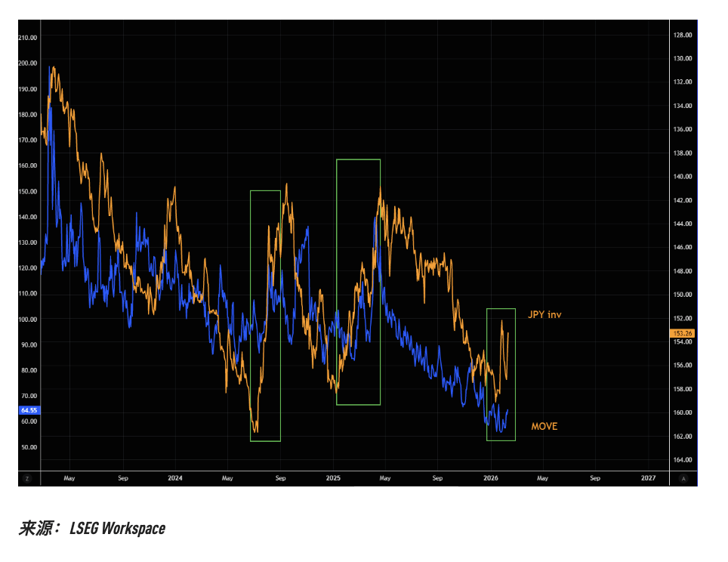Click the orange 153.26 JPY price tag
Image resolution: width=728 pixels, height=562 pixels.
click(682, 333)
